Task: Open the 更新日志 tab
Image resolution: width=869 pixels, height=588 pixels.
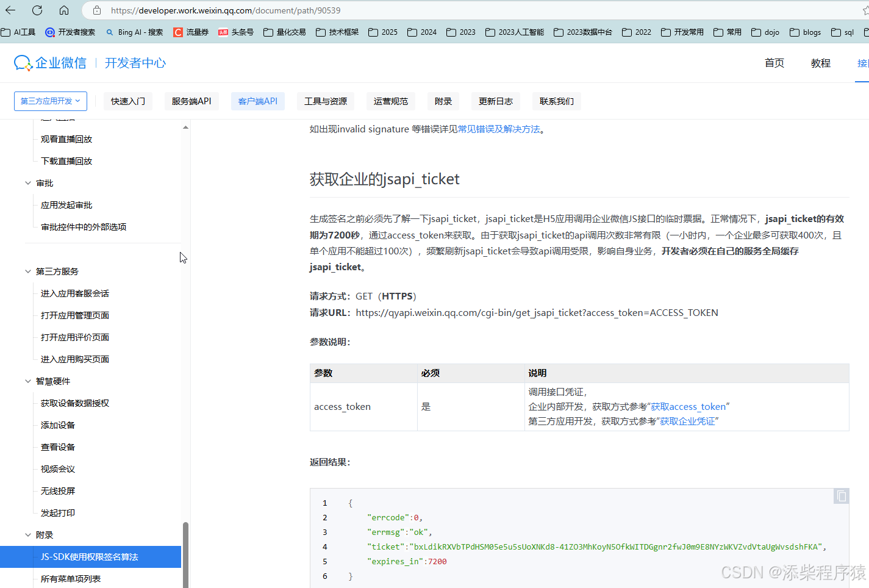Action: pos(496,101)
